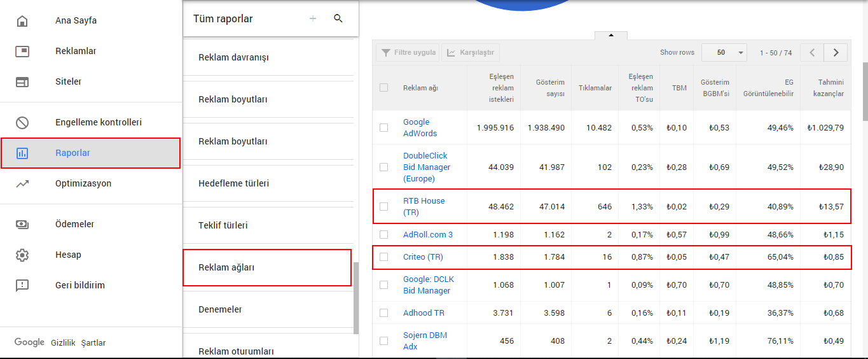868x359 pixels.
Task: Click the reports list scrollbar thumb
Action: (x=356, y=298)
